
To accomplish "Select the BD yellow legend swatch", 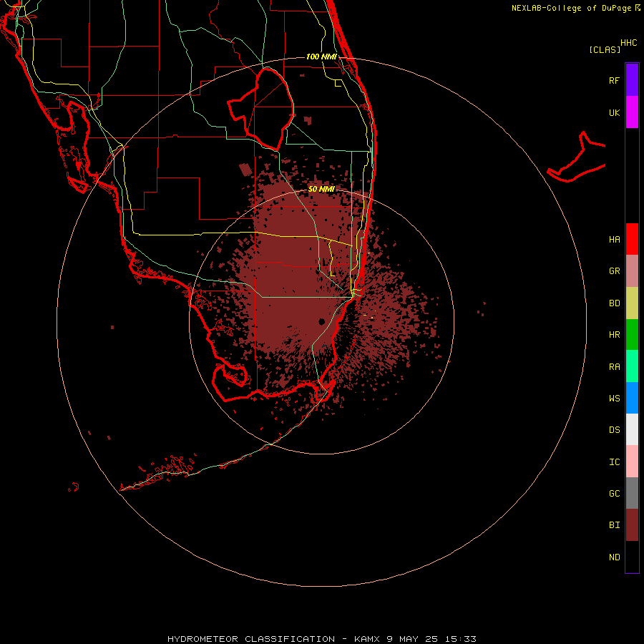I will coord(632,303).
